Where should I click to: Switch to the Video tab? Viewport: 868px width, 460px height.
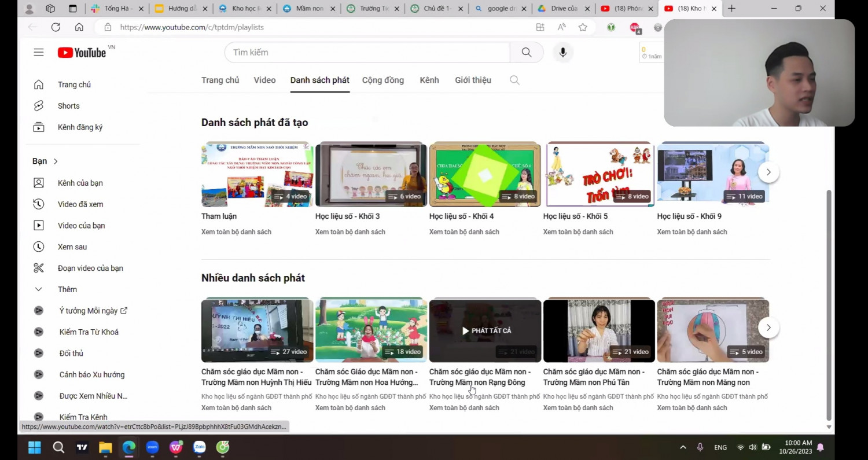pos(264,80)
